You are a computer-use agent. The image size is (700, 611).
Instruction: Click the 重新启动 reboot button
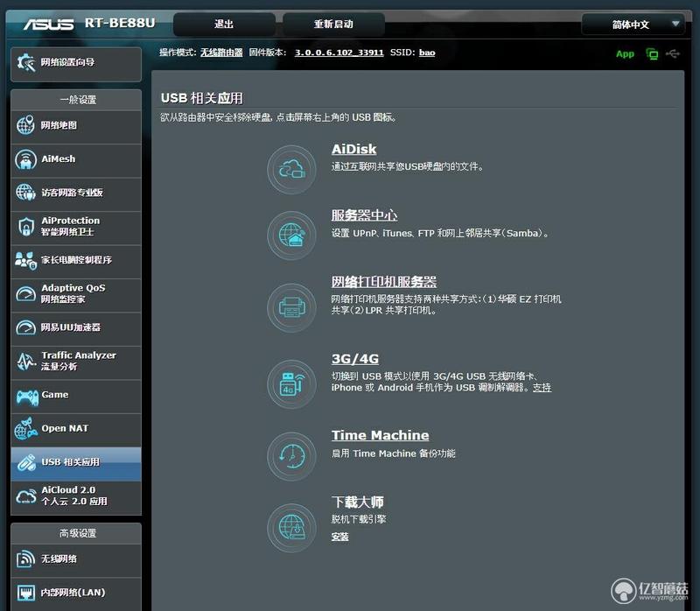point(333,25)
